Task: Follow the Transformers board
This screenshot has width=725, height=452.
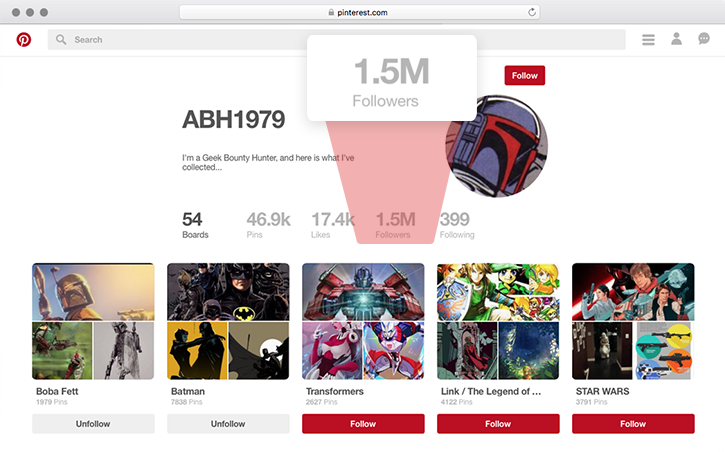Action: point(363,424)
